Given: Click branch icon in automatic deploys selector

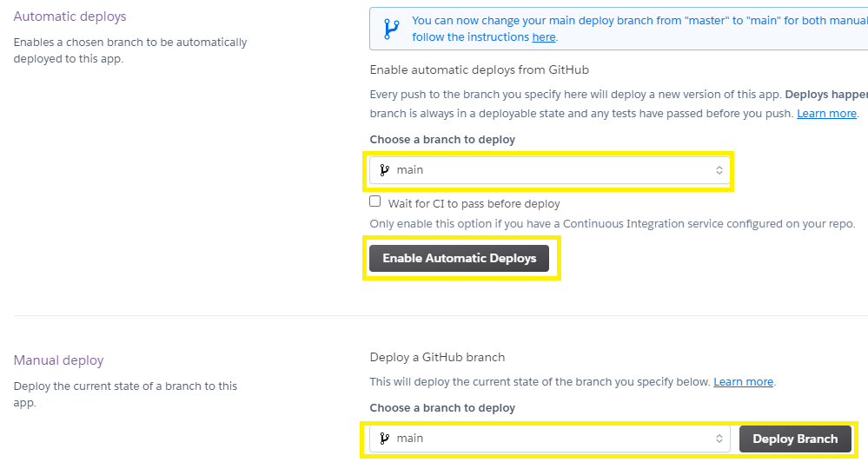Looking at the screenshot, I should tap(385, 170).
